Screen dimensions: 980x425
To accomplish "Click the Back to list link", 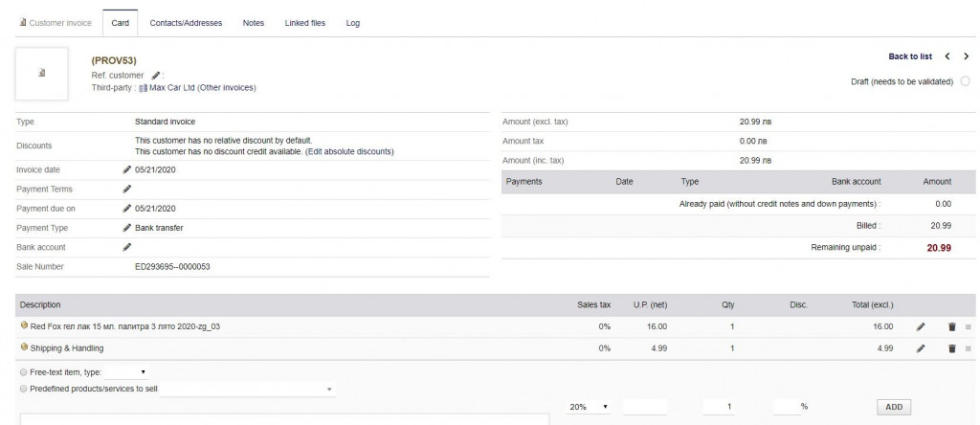I will point(910,57).
